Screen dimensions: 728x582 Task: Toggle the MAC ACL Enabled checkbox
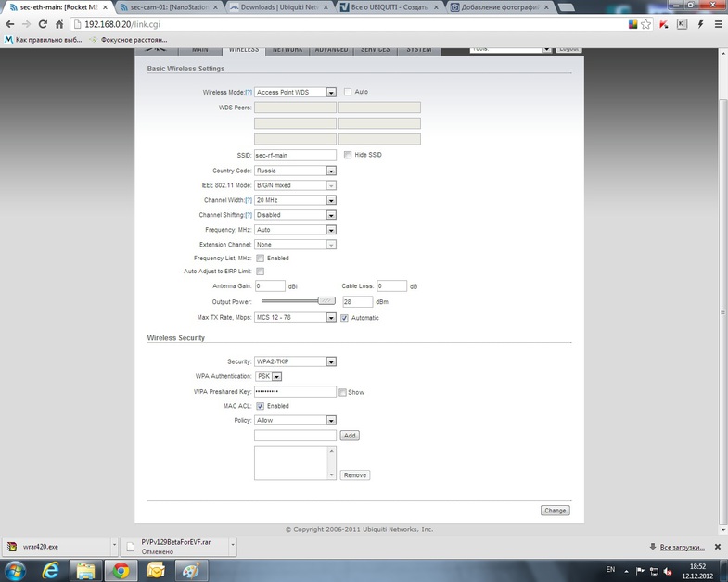tap(260, 406)
